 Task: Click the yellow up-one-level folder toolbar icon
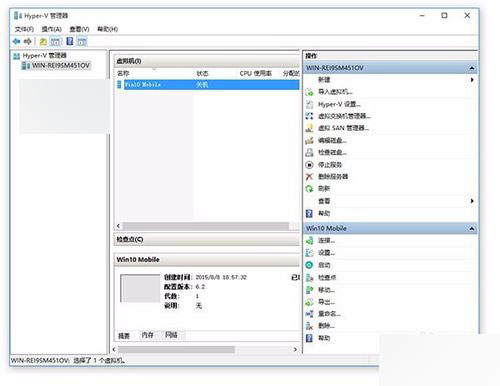click(x=43, y=42)
